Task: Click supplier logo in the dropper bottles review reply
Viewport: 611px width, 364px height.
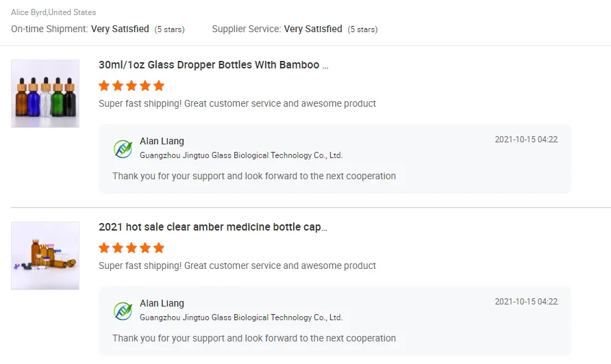Action: coord(123,148)
